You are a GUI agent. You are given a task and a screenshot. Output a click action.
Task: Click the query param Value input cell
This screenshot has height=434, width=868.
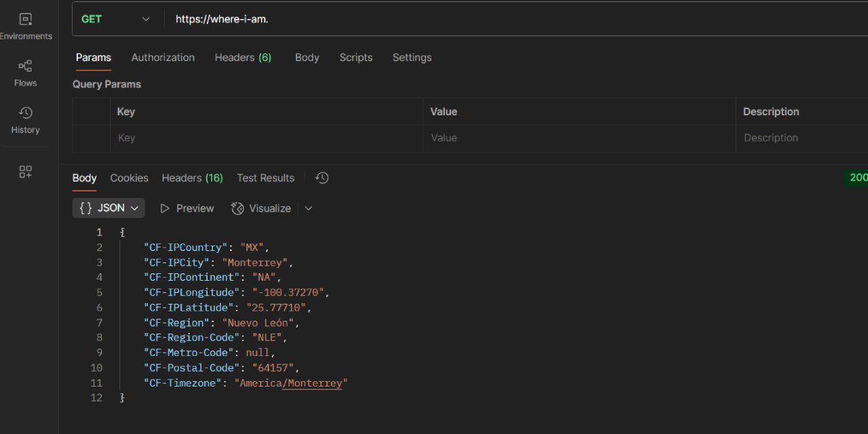point(579,138)
